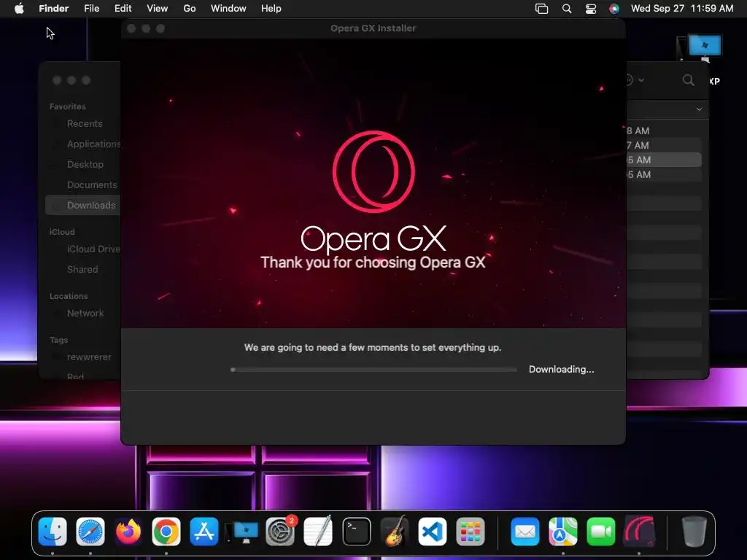Image resolution: width=747 pixels, height=560 pixels.
Task: Select the Finder row ending in 8 AM
Action: click(x=664, y=131)
